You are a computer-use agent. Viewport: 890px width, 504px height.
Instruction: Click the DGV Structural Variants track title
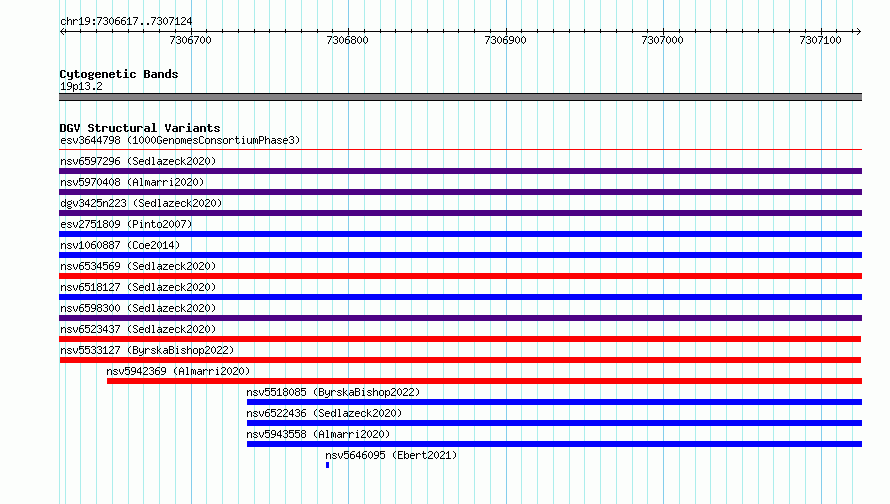(x=140, y=128)
